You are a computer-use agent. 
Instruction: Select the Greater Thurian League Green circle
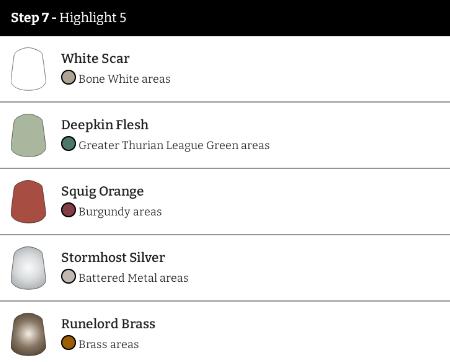(x=68, y=144)
